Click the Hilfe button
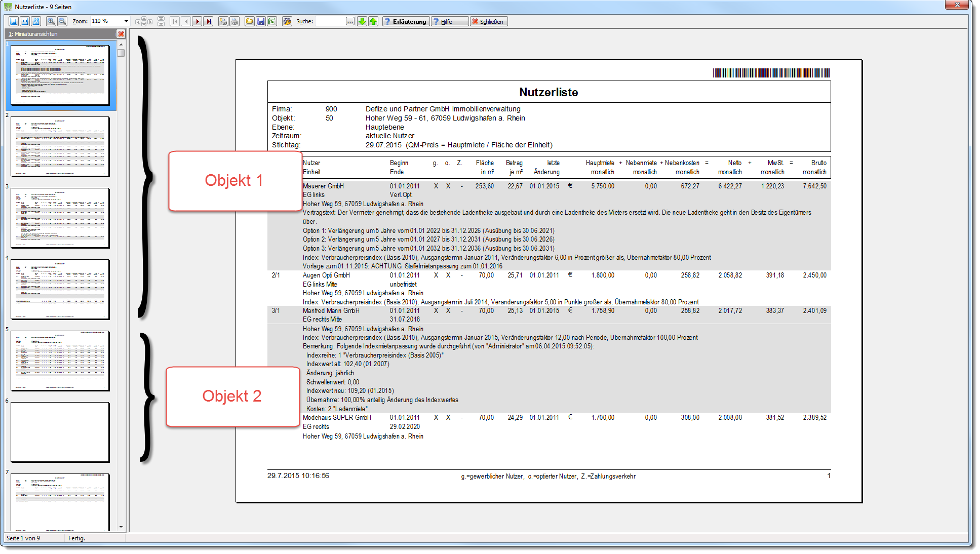The width and height of the screenshot is (980, 554). [450, 21]
